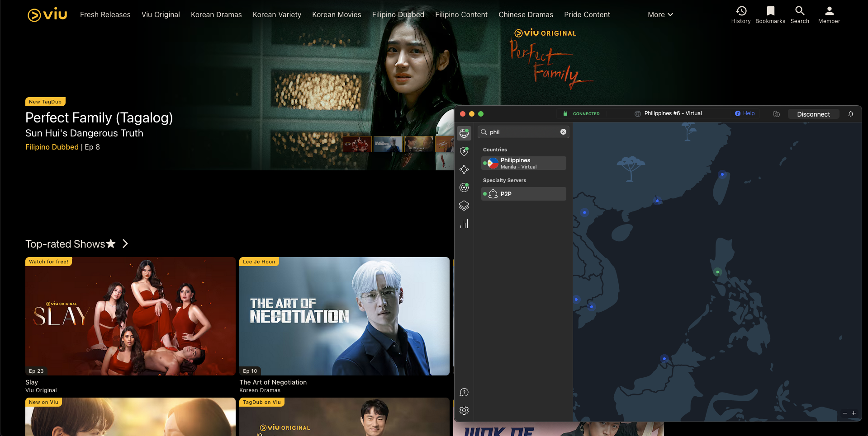
Task: Open Dark Web Monitor radar icon
Action: 464,188
